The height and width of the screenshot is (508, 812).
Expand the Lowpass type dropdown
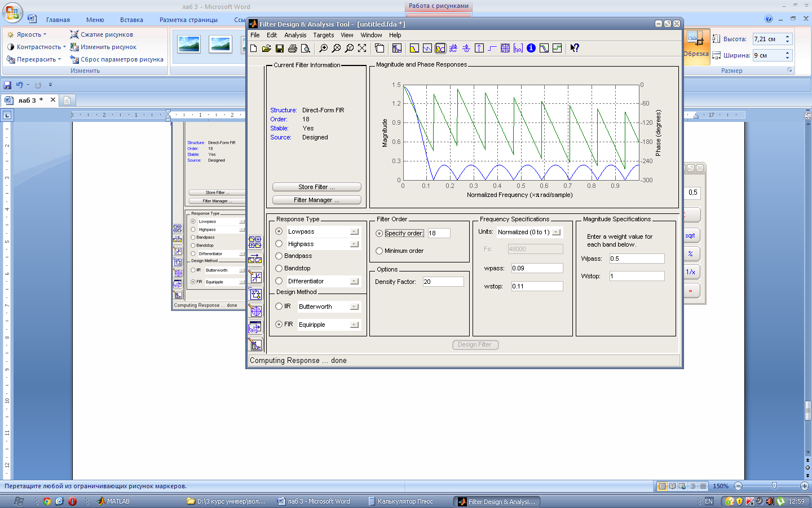(x=354, y=231)
